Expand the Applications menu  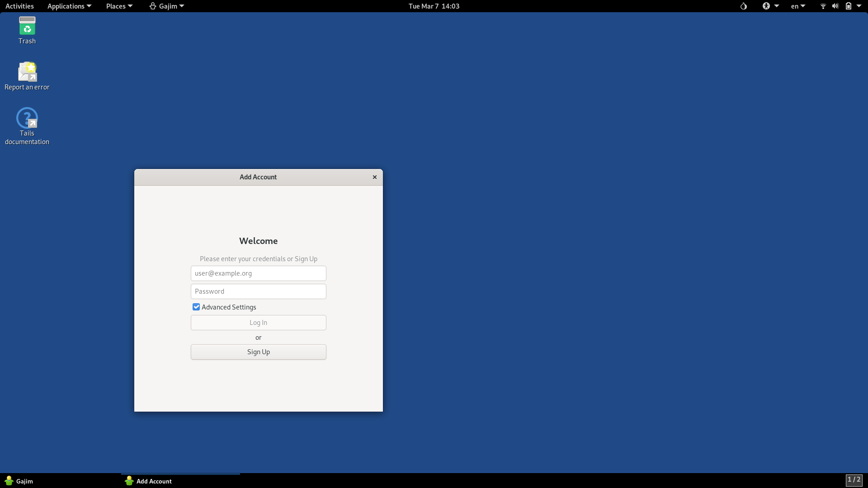pos(69,6)
